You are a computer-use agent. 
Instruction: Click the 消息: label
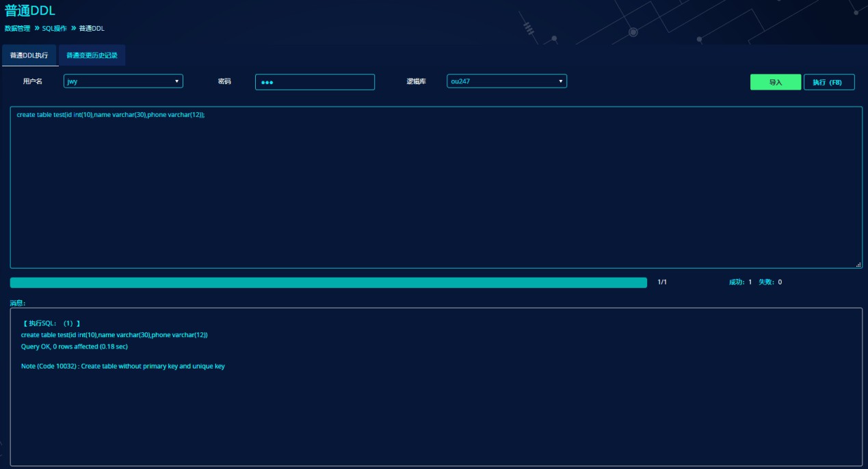tap(18, 302)
